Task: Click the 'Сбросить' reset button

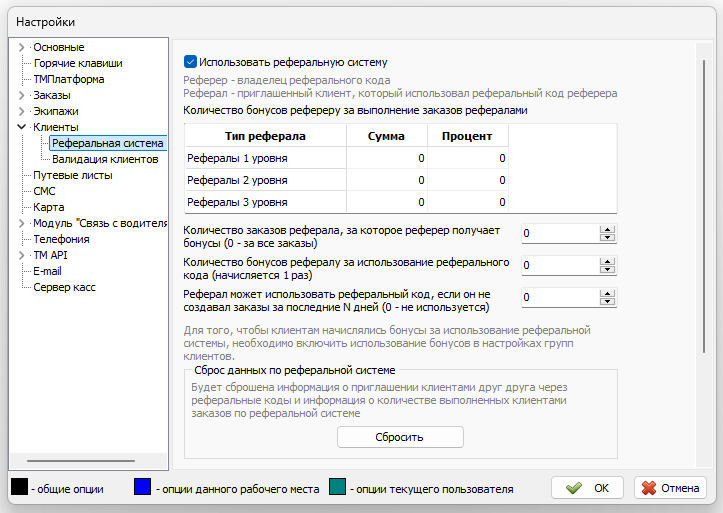Action: point(400,437)
